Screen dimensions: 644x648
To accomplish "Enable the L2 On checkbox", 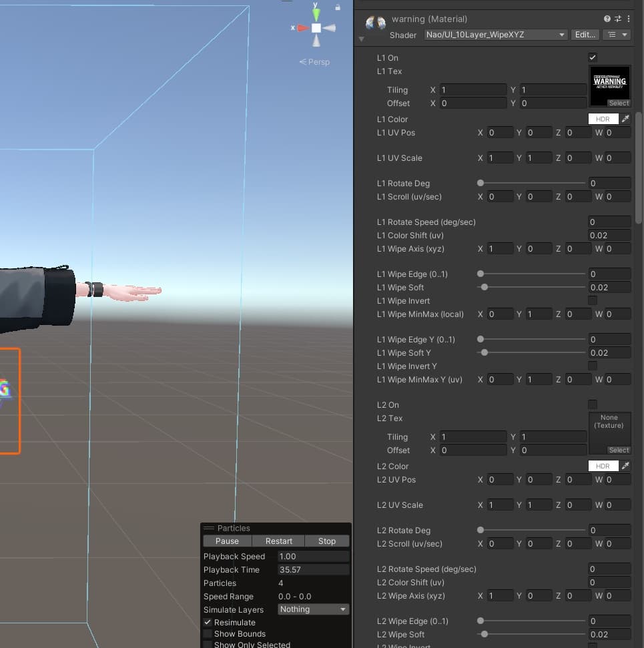I will point(593,404).
